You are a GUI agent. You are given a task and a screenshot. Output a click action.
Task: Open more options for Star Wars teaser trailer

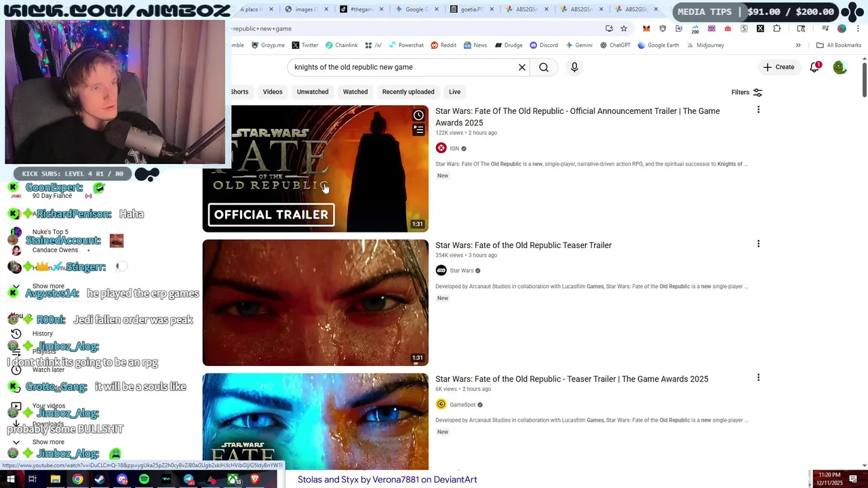coord(758,244)
